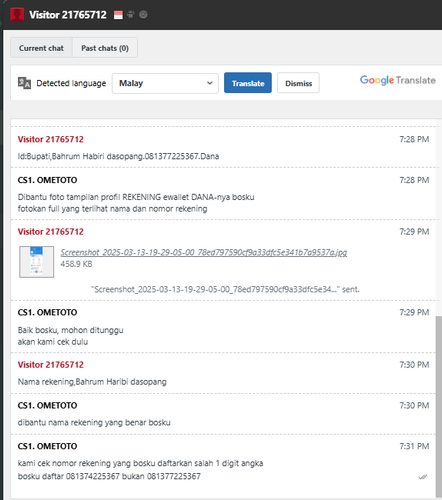This screenshot has width=442, height=500.
Task: Click the Indonesian flag icon beside the visitor title
Action: pyautogui.click(x=118, y=15)
